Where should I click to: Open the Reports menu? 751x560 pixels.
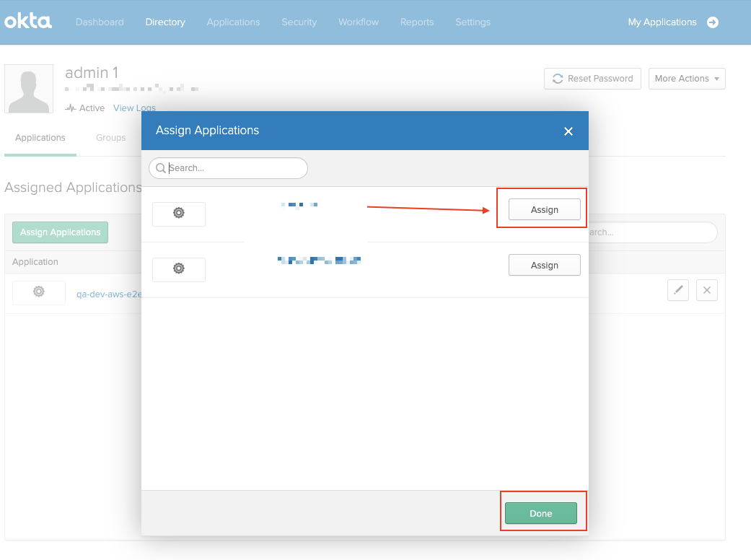pos(417,22)
